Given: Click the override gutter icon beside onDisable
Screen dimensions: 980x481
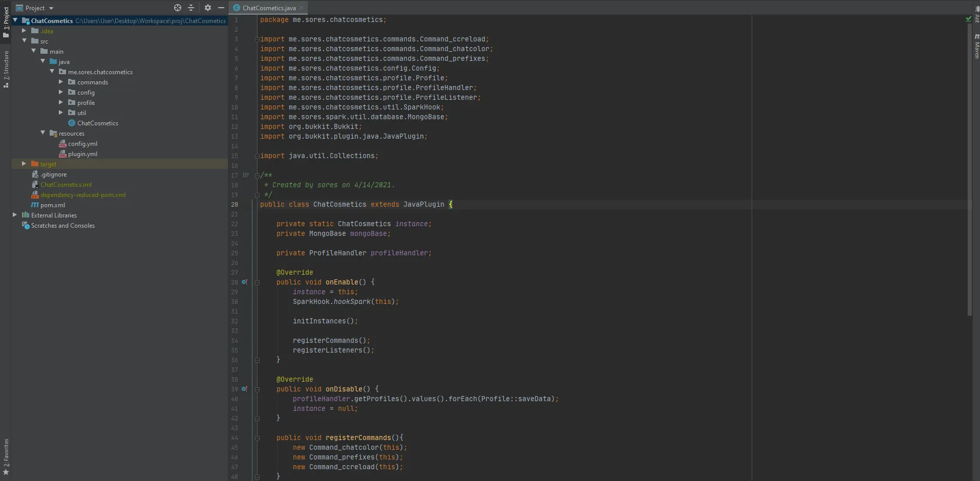Looking at the screenshot, I should [245, 389].
